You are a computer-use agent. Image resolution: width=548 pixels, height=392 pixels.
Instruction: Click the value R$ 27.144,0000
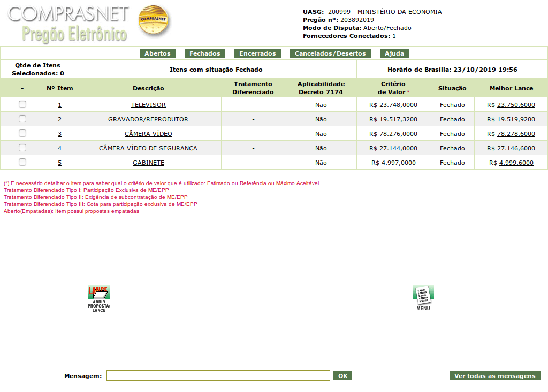(x=393, y=148)
